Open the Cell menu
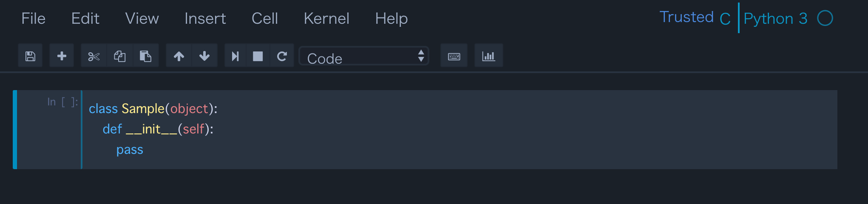 tap(264, 19)
